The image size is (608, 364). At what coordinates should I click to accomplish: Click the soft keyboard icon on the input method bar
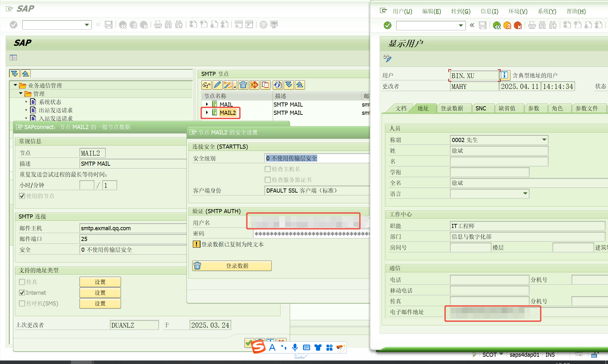tap(307, 348)
